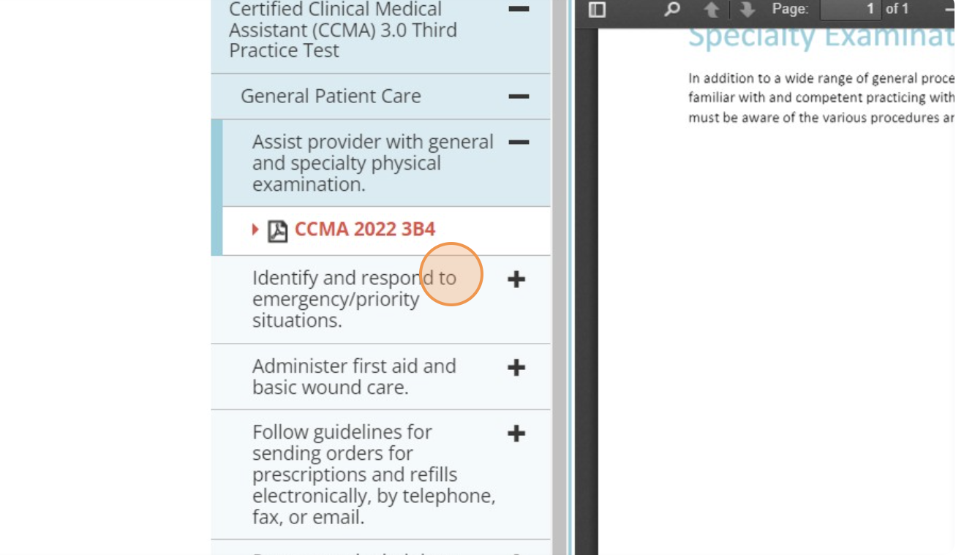The width and height of the screenshot is (964, 560).
Task: Collapse the CCMA 3.0 Third Practice Test section
Action: (x=519, y=10)
